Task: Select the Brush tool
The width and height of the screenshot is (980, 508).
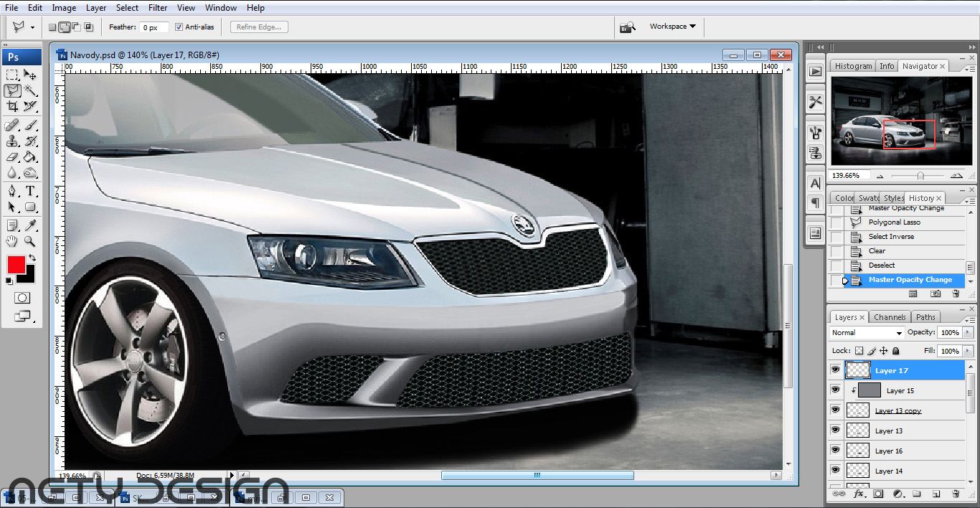Action: [30, 126]
